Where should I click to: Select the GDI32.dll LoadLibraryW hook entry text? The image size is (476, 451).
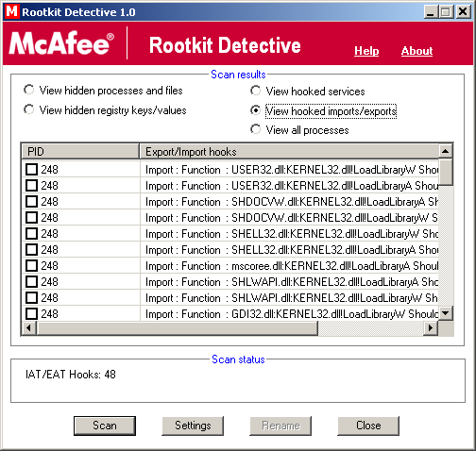click(292, 314)
